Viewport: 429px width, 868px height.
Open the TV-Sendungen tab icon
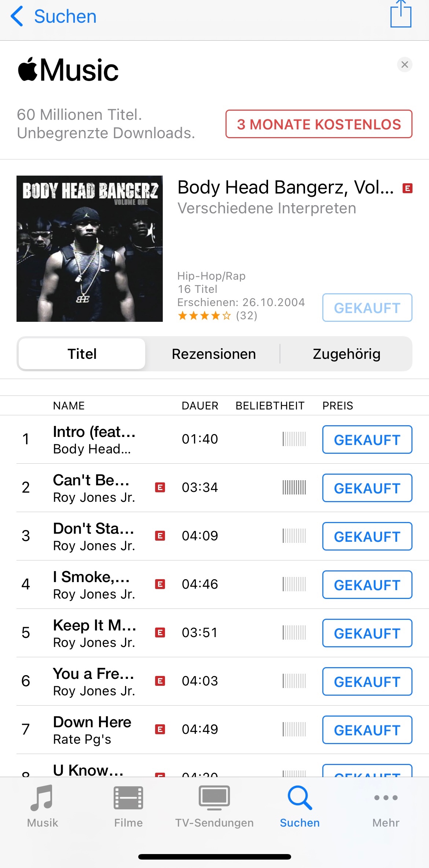(214, 798)
